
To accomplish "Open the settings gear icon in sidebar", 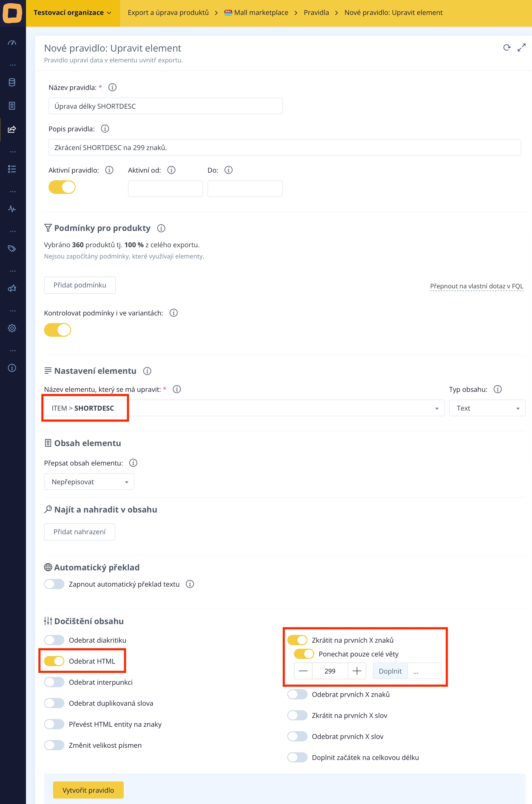I will click(12, 328).
